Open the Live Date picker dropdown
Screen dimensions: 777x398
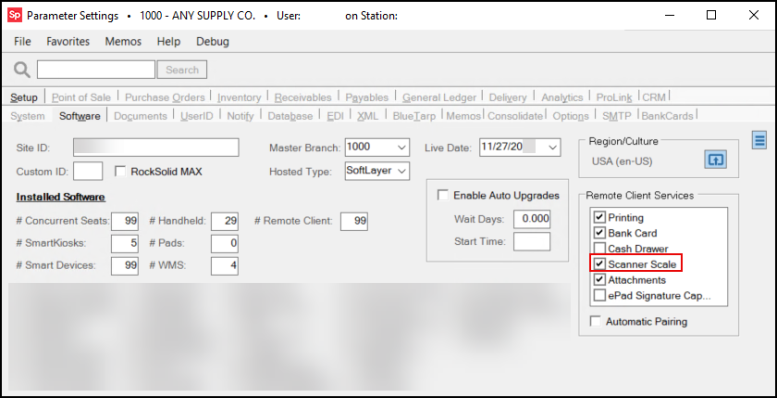pyautogui.click(x=553, y=147)
